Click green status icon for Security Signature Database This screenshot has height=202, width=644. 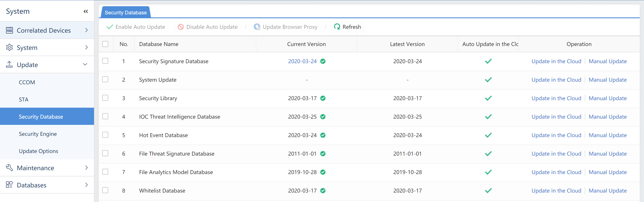pos(323,61)
